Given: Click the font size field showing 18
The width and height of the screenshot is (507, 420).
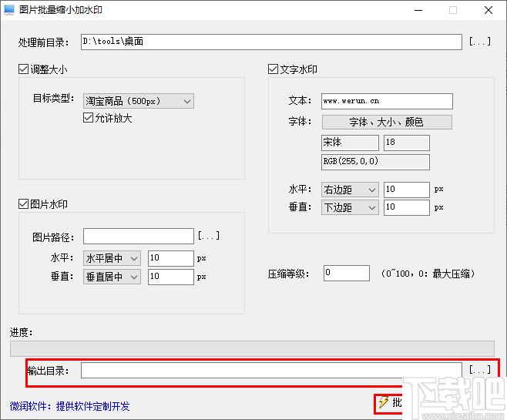Looking at the screenshot, I should pyautogui.click(x=406, y=143).
